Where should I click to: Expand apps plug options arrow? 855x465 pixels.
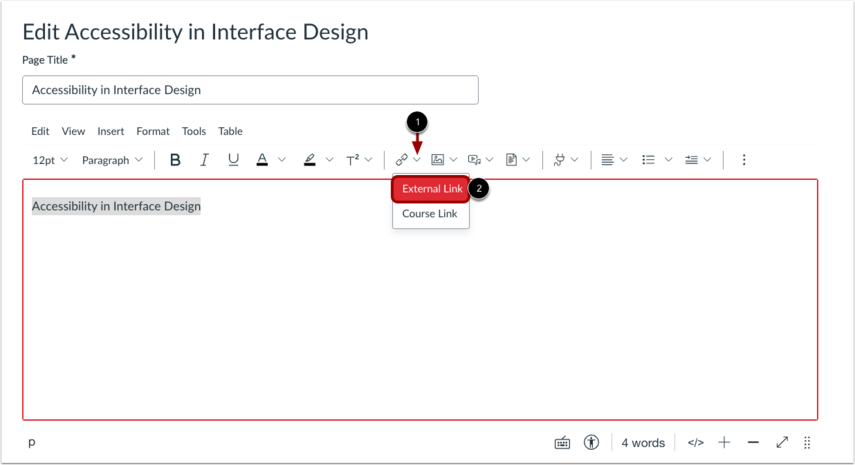[574, 160]
